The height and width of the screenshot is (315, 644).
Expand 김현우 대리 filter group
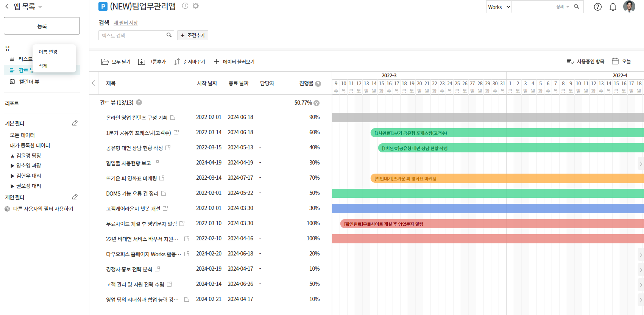click(12, 176)
